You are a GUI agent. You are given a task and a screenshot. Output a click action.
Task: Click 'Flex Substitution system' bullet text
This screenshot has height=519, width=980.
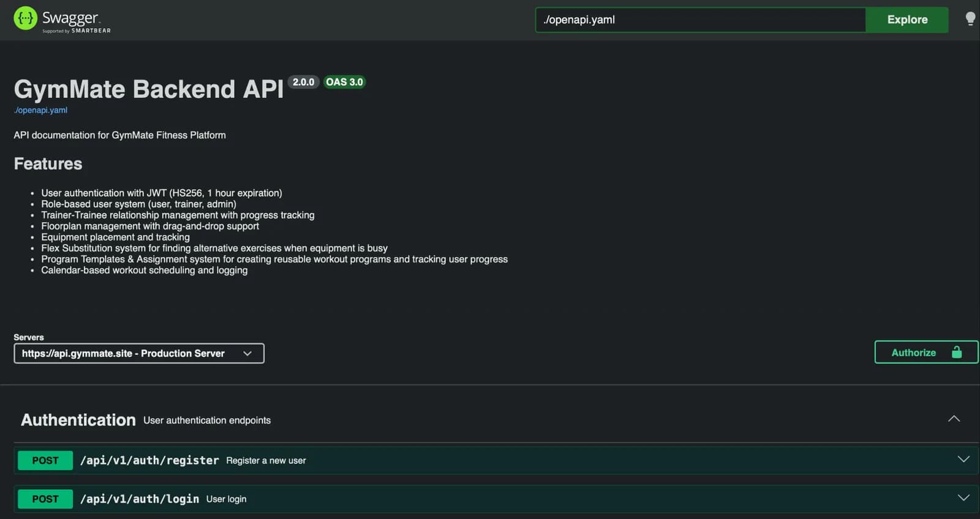coord(214,248)
